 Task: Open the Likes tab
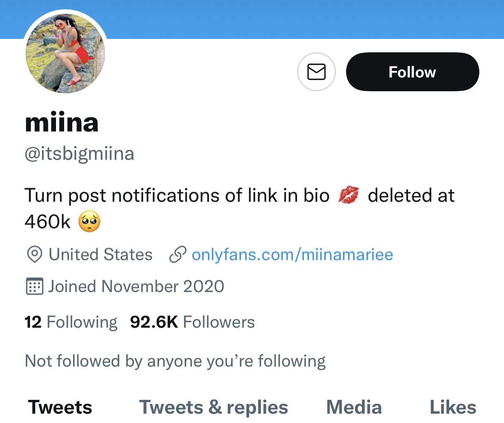453,407
